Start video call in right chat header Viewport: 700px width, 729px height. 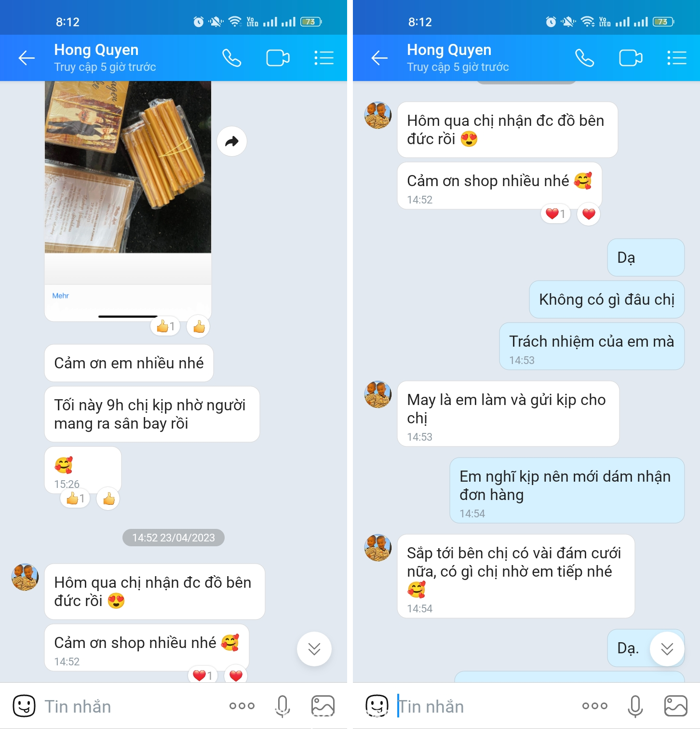point(631,58)
